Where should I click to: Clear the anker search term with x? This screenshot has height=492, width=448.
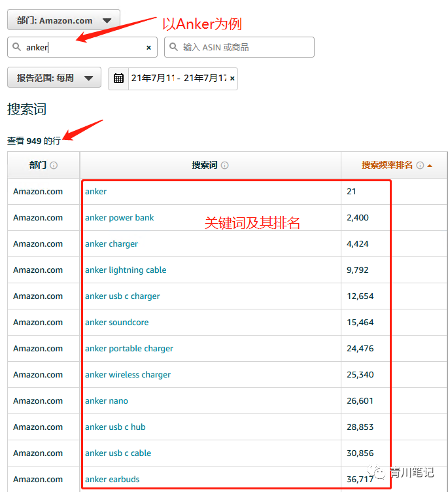tap(148, 48)
